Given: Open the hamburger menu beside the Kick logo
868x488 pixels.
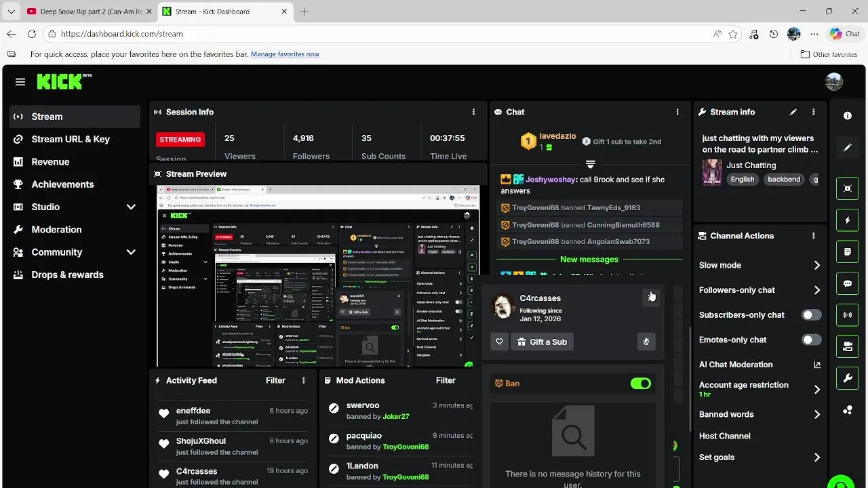Looking at the screenshot, I should point(20,82).
